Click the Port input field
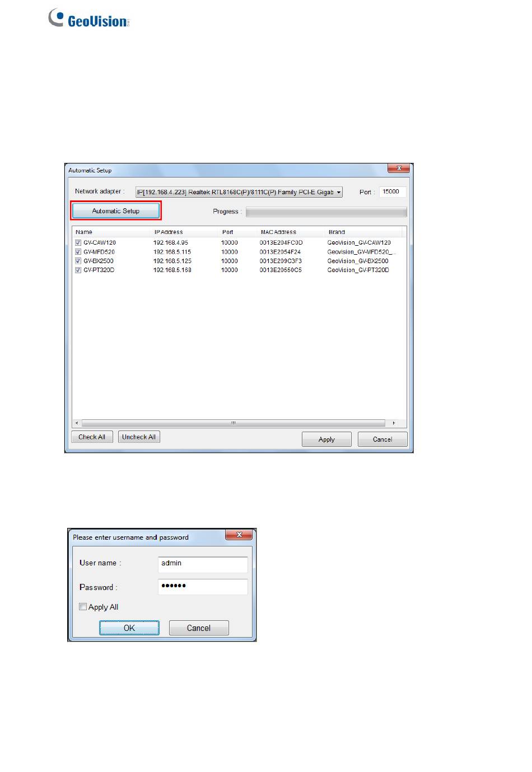Image resolution: width=532 pixels, height=772 pixels. pos(392,192)
